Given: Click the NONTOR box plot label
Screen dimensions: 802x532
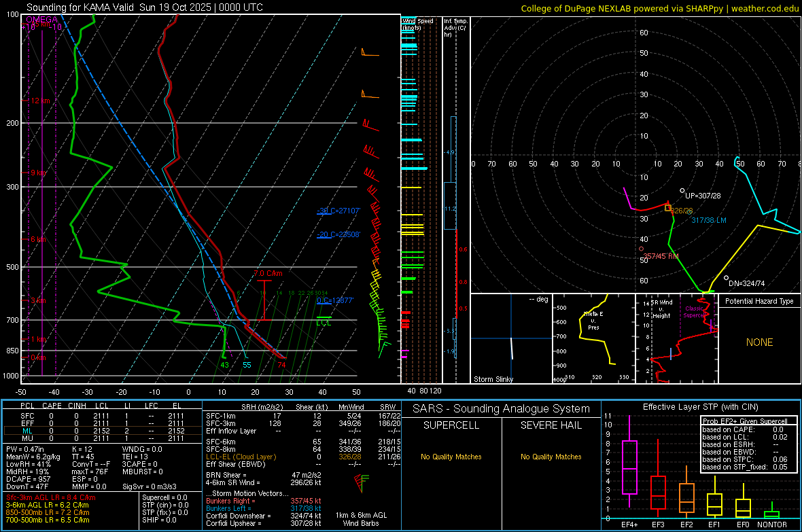Looking at the screenshot, I should [x=772, y=525].
